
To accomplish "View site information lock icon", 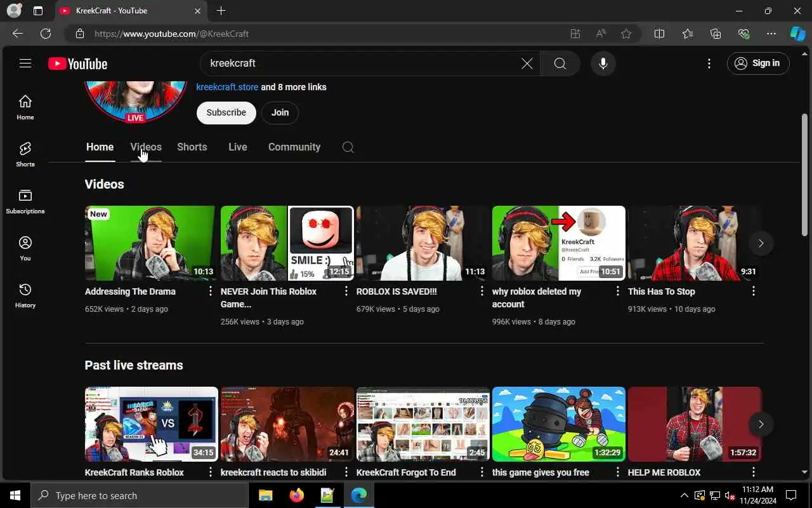I will [79, 34].
